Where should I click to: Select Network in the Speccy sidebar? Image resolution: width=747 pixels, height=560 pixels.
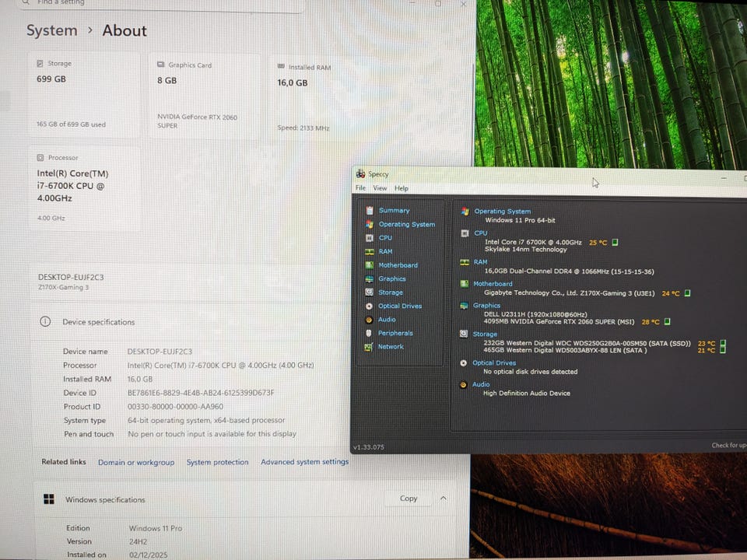pyautogui.click(x=391, y=347)
